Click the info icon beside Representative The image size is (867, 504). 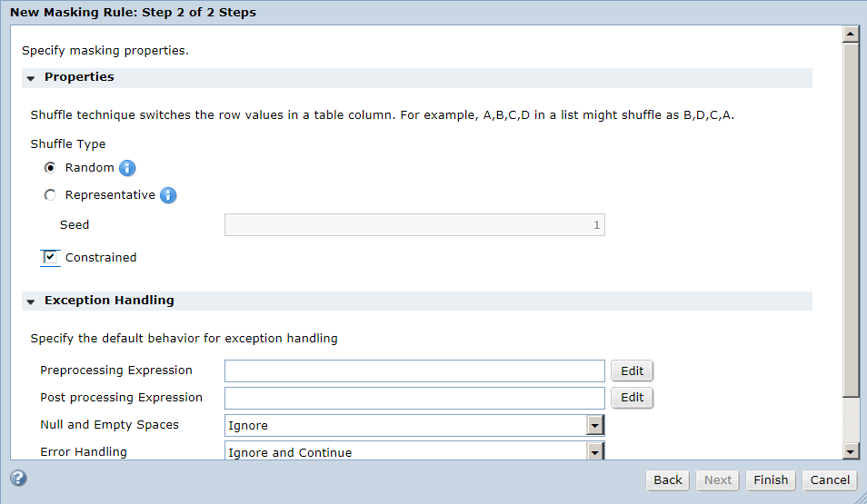point(168,195)
